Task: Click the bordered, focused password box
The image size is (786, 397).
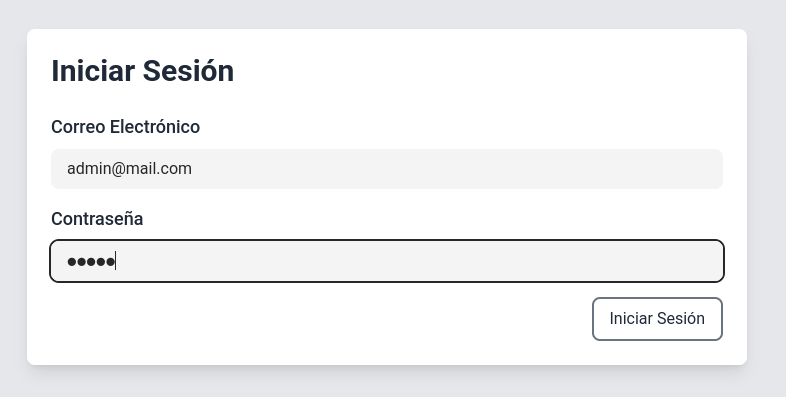Action: point(387,261)
